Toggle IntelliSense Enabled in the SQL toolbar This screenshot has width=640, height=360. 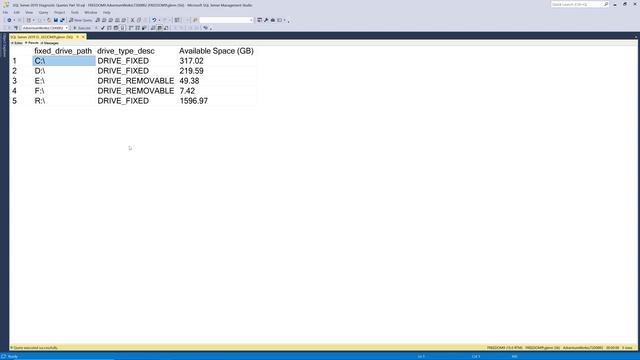122,28
